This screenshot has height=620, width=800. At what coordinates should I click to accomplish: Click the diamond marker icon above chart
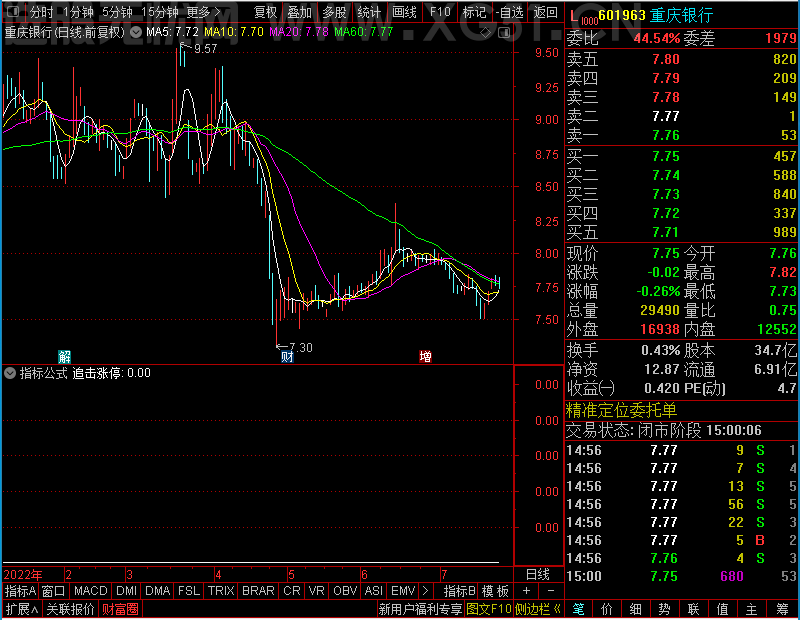point(486,33)
